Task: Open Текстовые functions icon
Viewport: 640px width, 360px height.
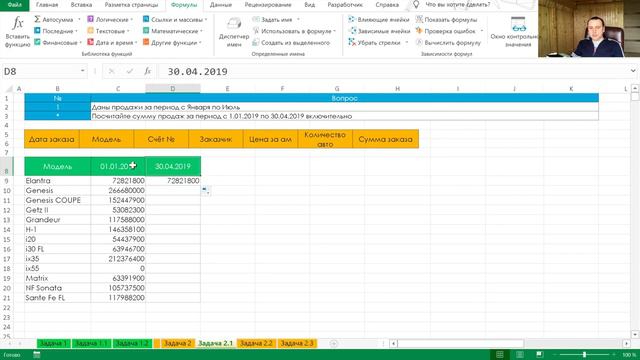Action: (91, 31)
